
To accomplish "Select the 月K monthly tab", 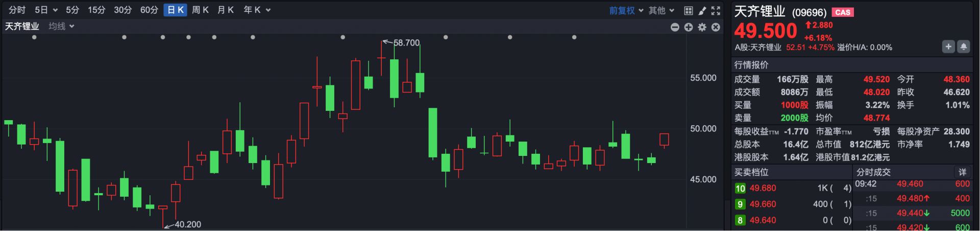I will [225, 10].
